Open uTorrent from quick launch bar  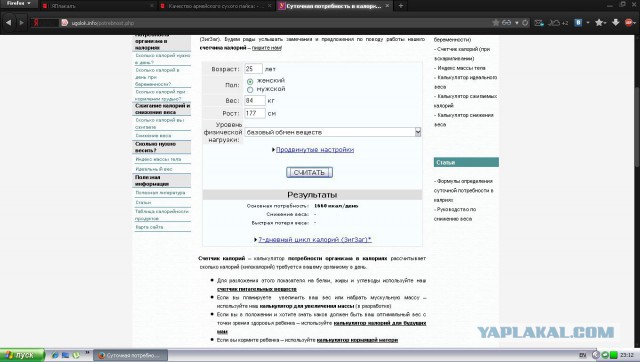tap(76, 355)
